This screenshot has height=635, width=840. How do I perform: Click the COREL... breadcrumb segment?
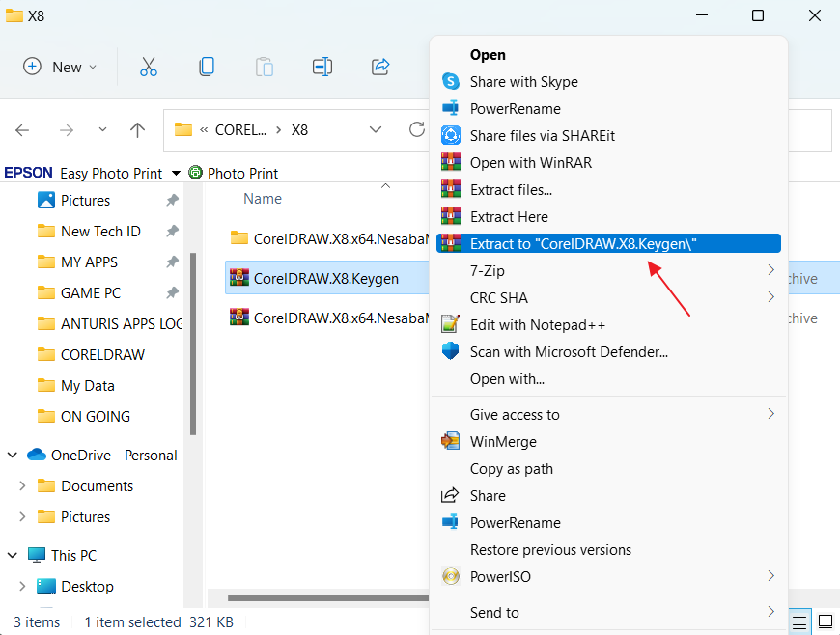[240, 130]
